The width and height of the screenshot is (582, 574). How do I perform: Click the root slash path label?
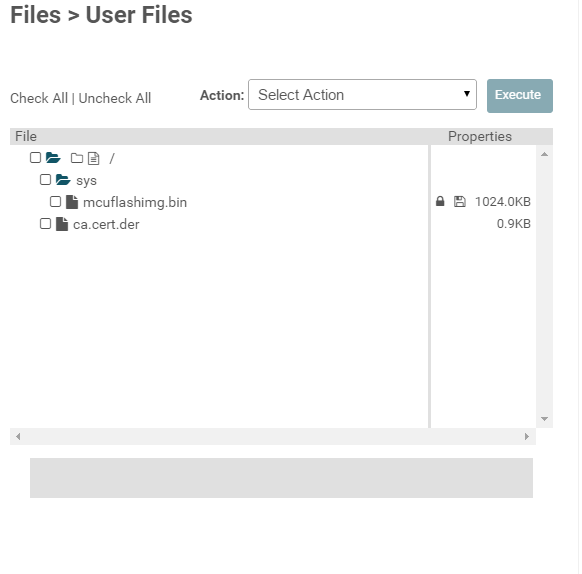112,159
